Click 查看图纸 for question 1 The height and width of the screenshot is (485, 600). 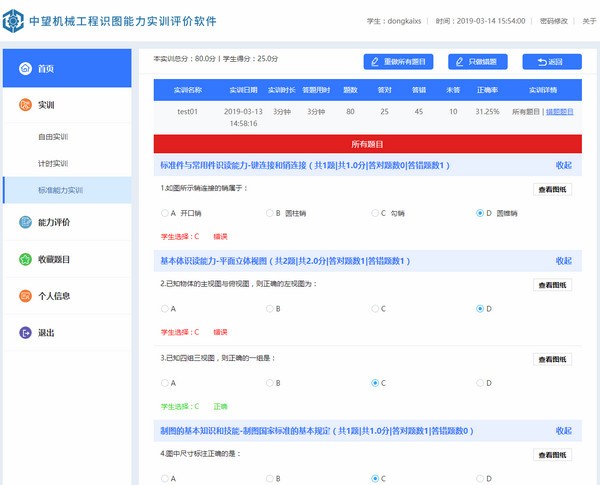(x=552, y=189)
